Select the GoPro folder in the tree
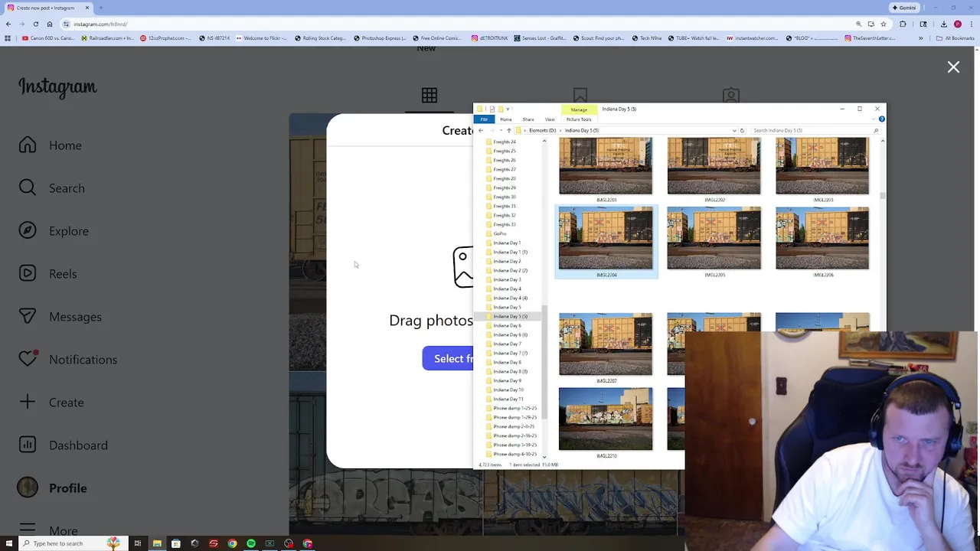 [500, 233]
